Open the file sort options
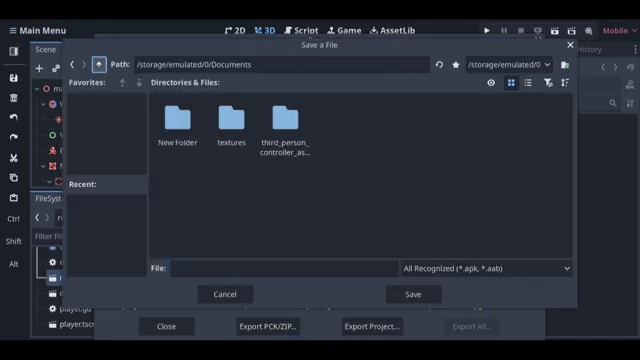This screenshot has height=360, width=640. coord(565,83)
